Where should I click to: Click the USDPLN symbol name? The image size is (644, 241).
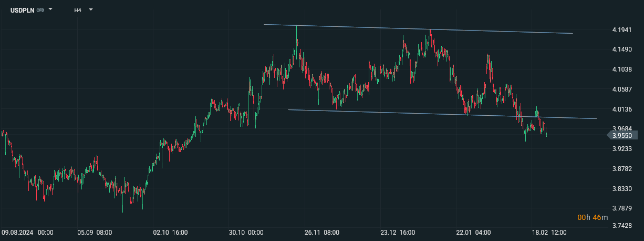(23, 9)
